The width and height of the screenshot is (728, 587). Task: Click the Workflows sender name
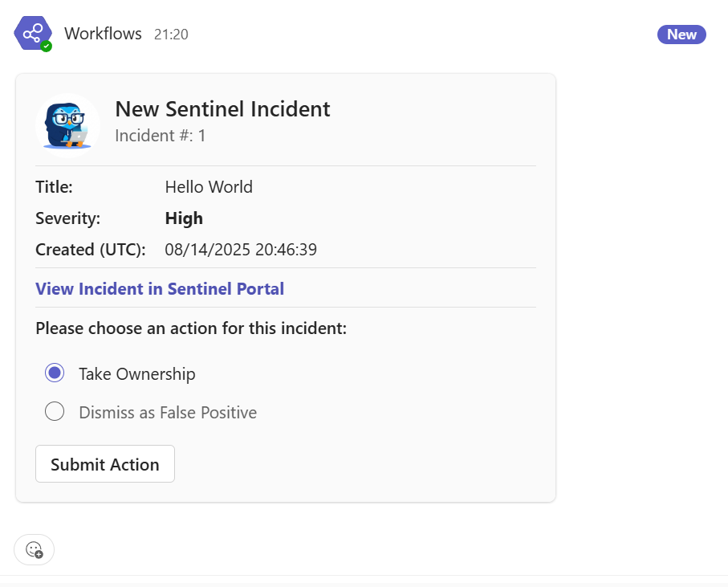click(103, 34)
